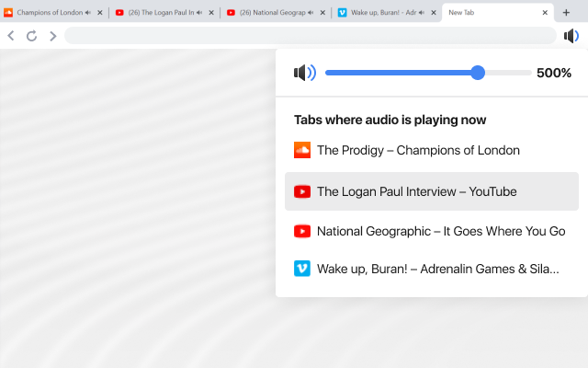Screen dimensions: 588x368
Task: Click YouTube favicon on Logan Paul browser tab
Action: point(119,12)
